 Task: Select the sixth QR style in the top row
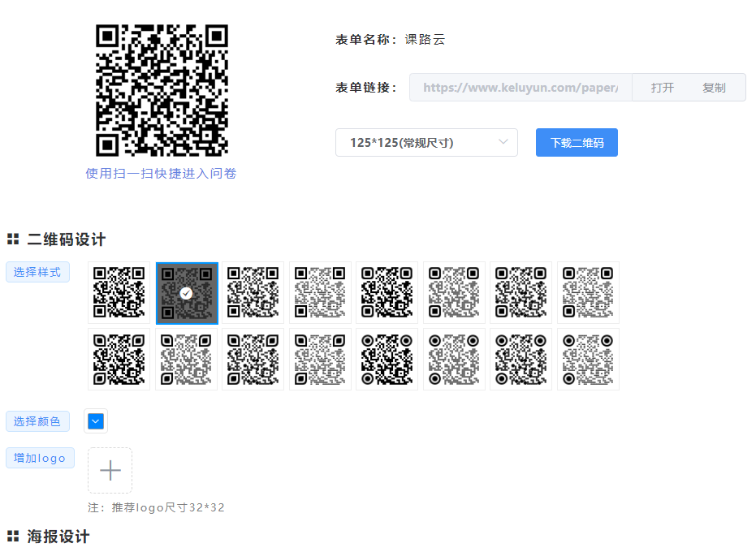[x=454, y=292]
